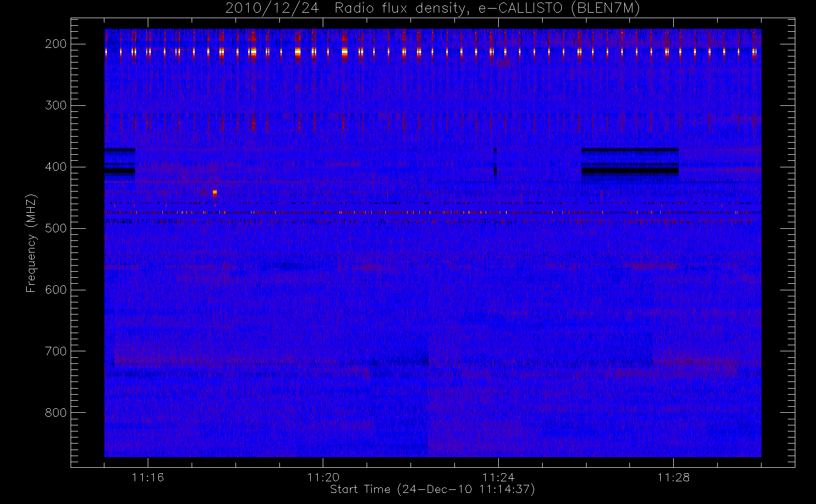Click the bright orange burst near 440 MHz
Image resolution: width=816 pixels, height=504 pixels.
[x=215, y=193]
